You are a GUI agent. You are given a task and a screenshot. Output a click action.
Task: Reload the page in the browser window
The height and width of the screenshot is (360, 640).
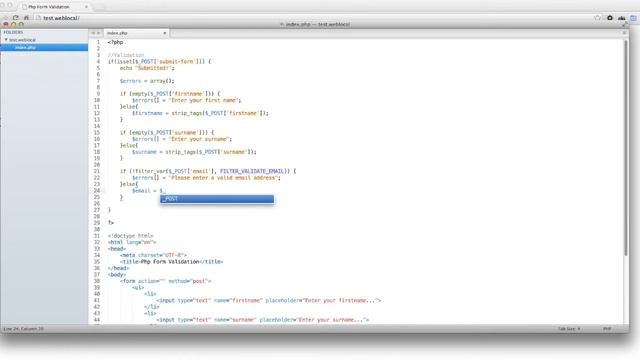point(16,18)
